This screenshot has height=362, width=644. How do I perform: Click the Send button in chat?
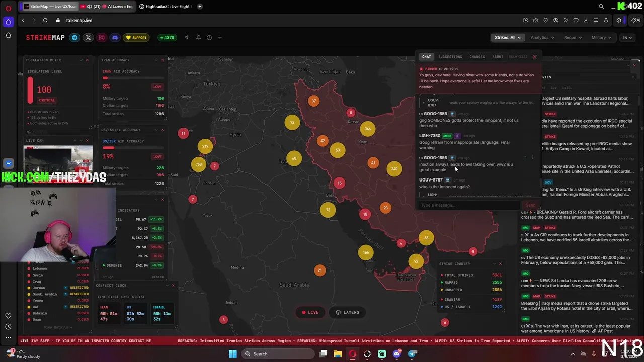[530, 205]
